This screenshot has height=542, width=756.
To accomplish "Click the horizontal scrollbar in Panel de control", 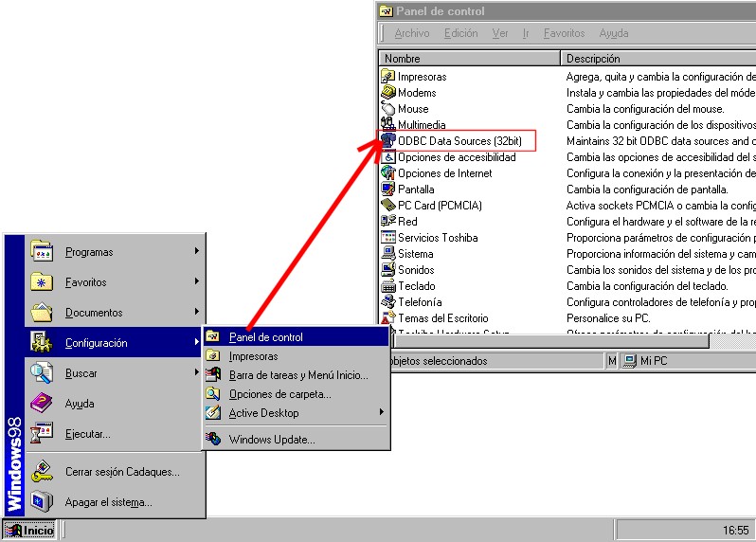I will coord(551,341).
